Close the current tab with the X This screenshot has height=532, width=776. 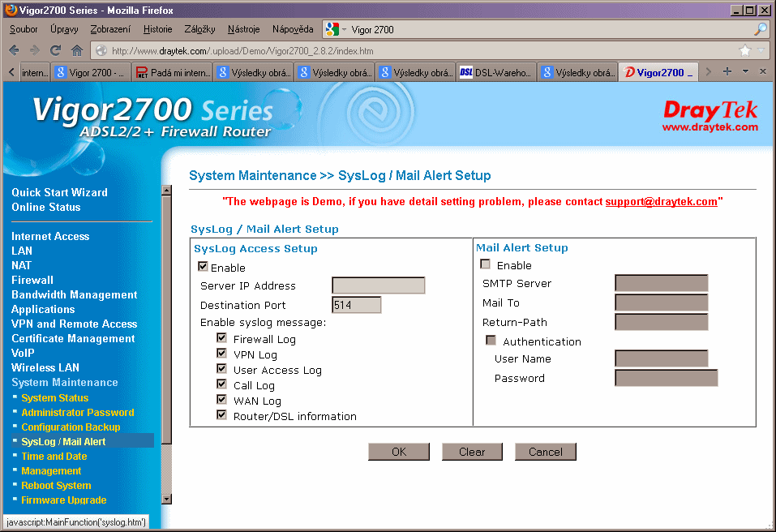(763, 71)
